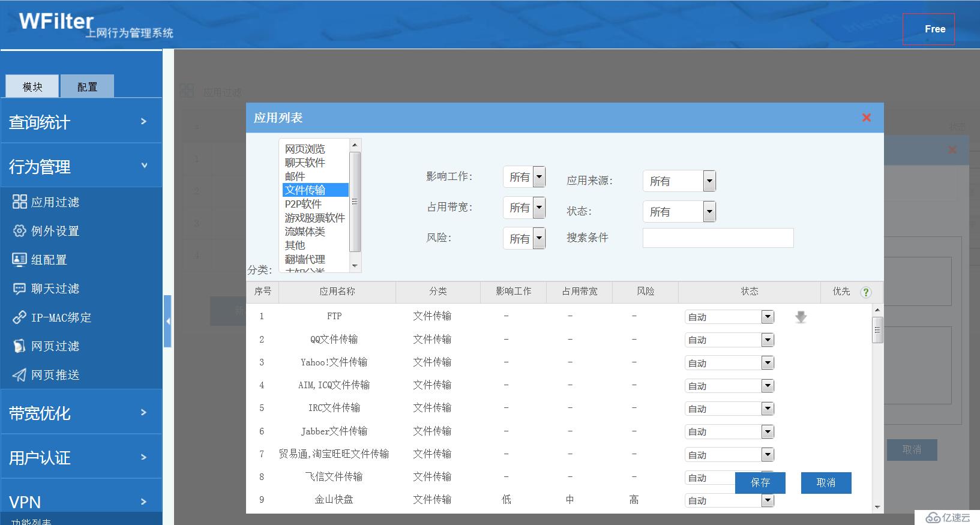Click the 分类 column header

(438, 292)
